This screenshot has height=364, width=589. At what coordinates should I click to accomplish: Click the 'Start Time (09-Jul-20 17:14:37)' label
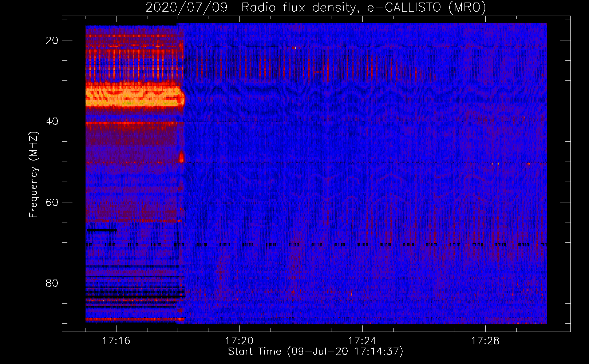pyautogui.click(x=316, y=352)
